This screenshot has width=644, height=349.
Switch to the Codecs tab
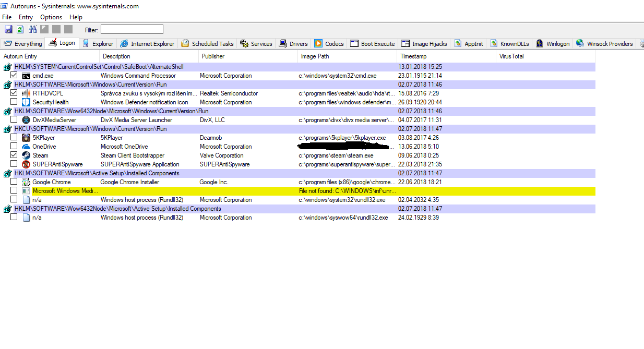click(x=329, y=44)
